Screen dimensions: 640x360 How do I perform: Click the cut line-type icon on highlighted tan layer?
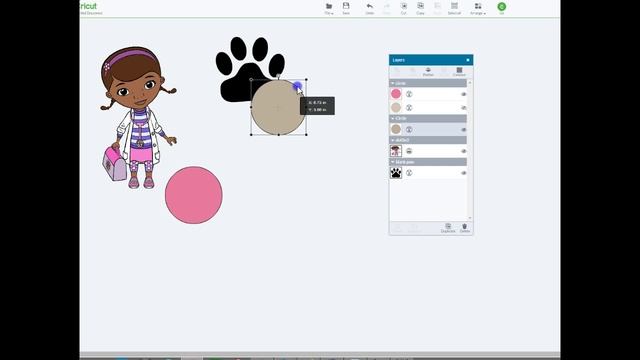point(409,129)
